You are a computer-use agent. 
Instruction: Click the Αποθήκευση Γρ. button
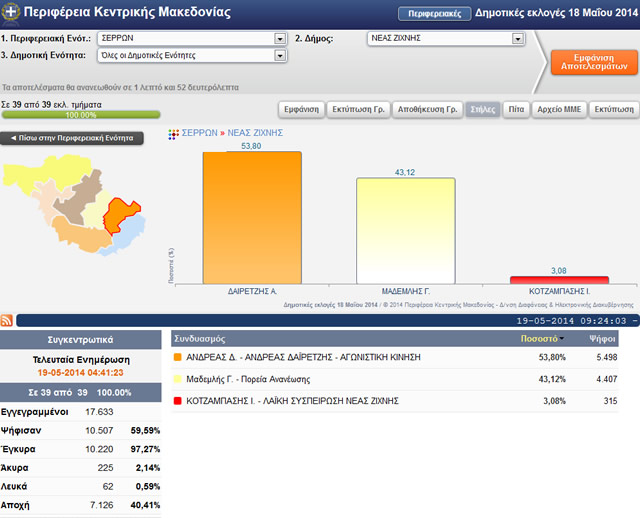427,109
